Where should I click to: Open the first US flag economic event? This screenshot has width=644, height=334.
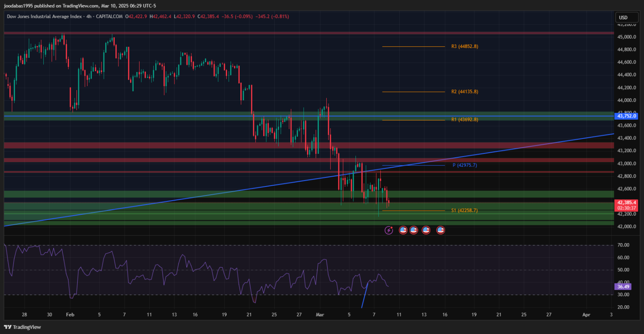[x=403, y=230]
